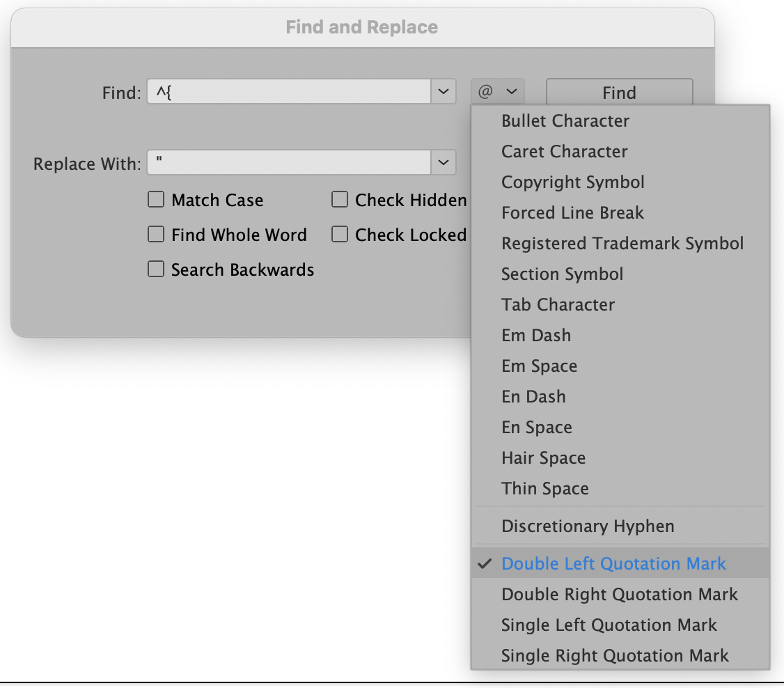Enable Check Locked option
784x688 pixels.
point(340,235)
